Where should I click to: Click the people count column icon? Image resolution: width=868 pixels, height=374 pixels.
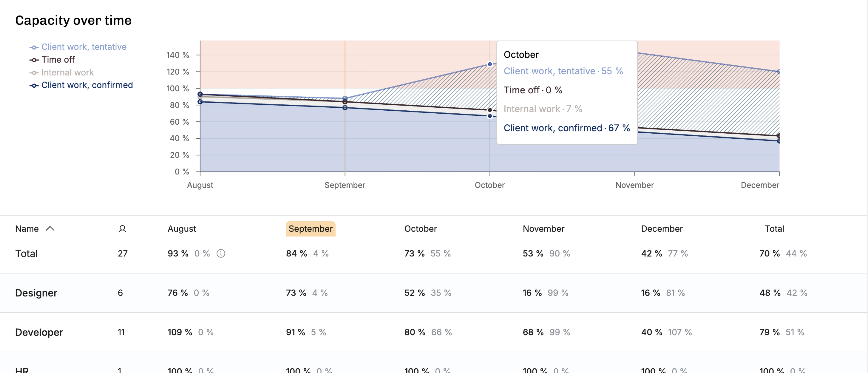point(122,229)
